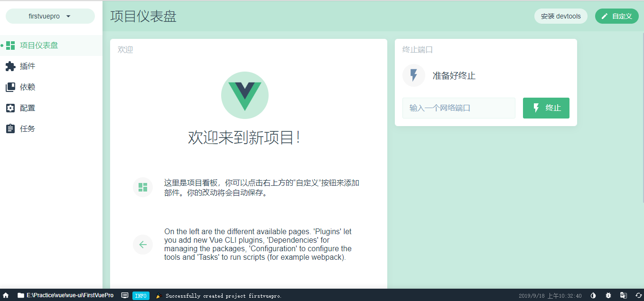
Task: Click the INFO log badge
Action: point(141,296)
